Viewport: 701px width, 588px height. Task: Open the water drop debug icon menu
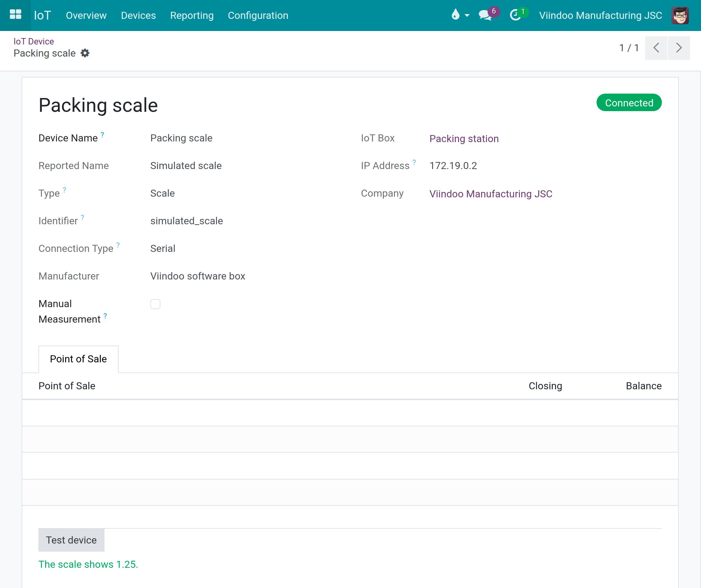click(x=455, y=15)
